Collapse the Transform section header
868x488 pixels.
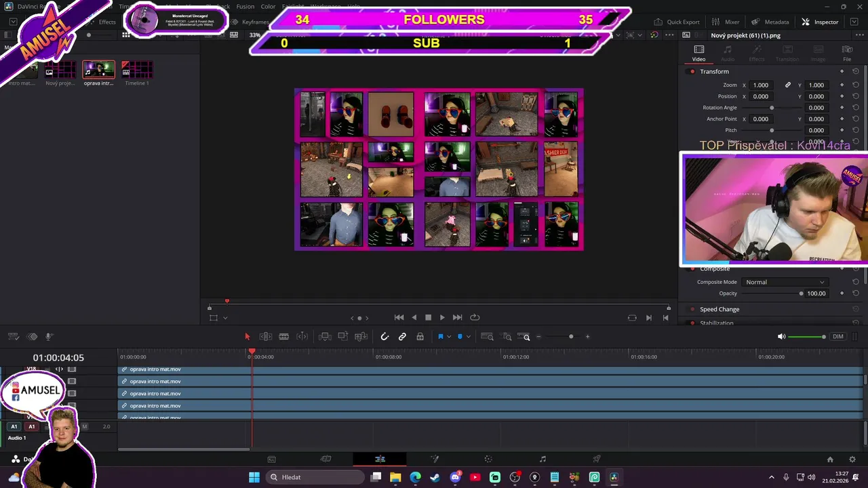(714, 72)
